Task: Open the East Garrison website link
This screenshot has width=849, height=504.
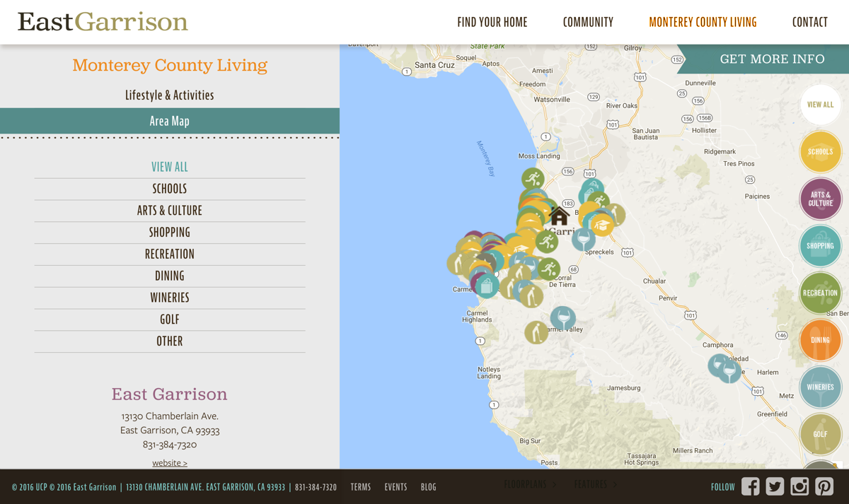Action: pyautogui.click(x=170, y=463)
